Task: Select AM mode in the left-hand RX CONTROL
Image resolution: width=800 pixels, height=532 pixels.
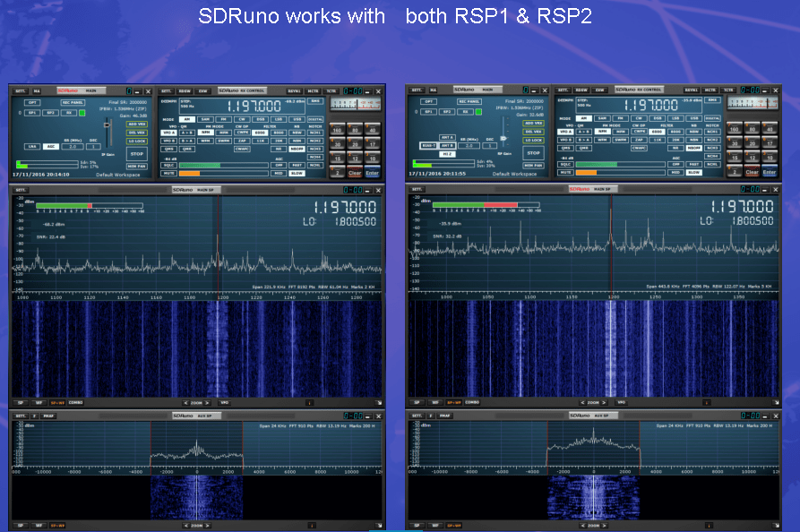Action: tap(186, 119)
